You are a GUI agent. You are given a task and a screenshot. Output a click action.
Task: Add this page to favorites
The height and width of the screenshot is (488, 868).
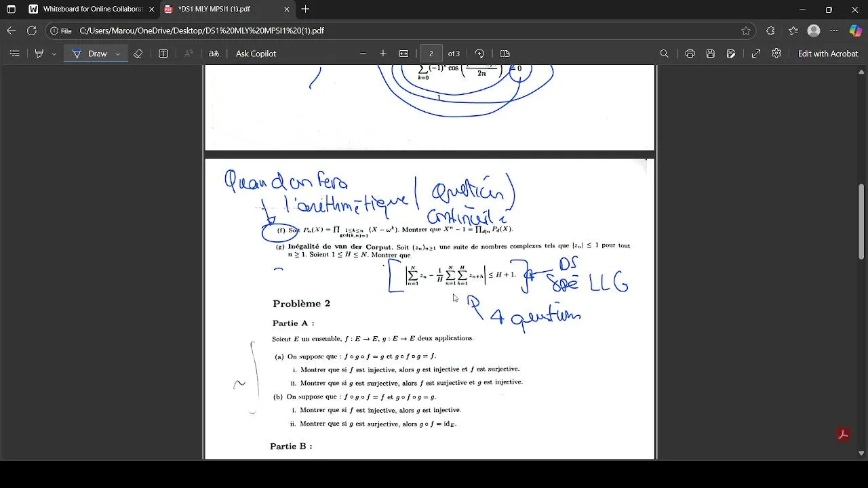(x=746, y=30)
